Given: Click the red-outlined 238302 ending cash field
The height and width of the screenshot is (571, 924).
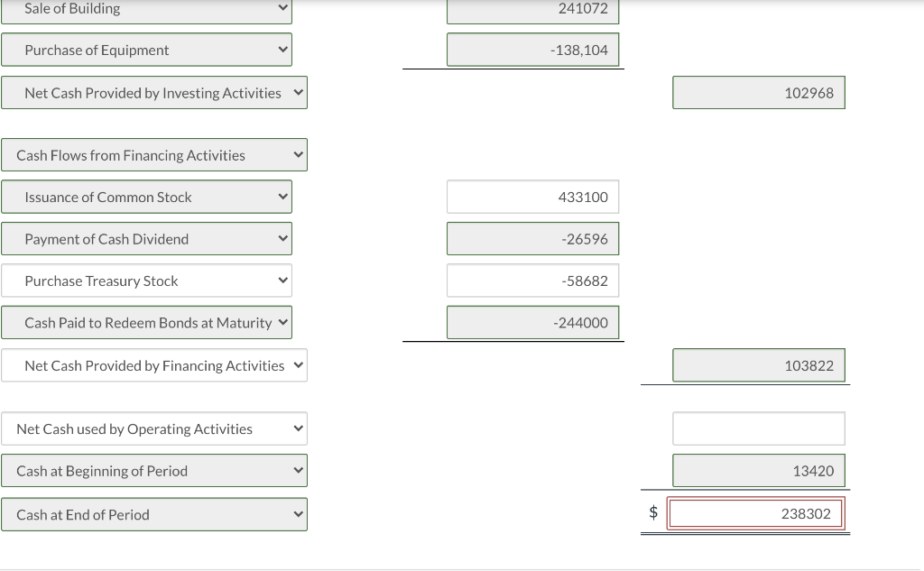Looking at the screenshot, I should pos(756,512).
